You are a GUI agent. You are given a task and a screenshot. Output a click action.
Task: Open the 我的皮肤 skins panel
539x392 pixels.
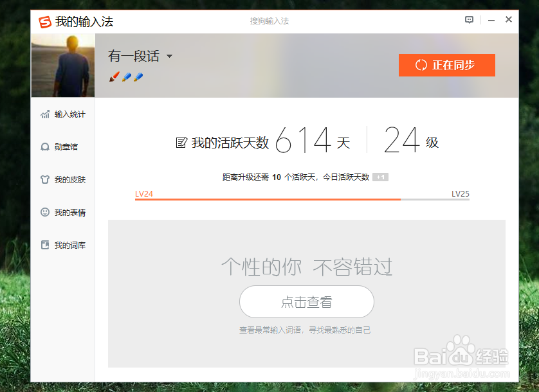62,179
